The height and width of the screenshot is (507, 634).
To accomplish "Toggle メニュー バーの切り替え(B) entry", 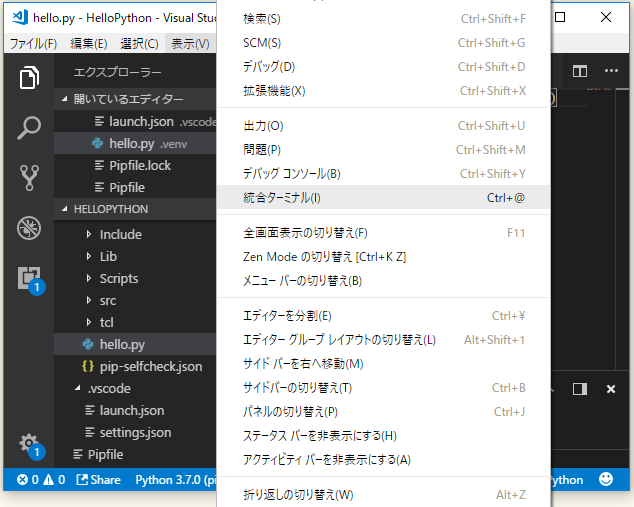I will pos(383,281).
